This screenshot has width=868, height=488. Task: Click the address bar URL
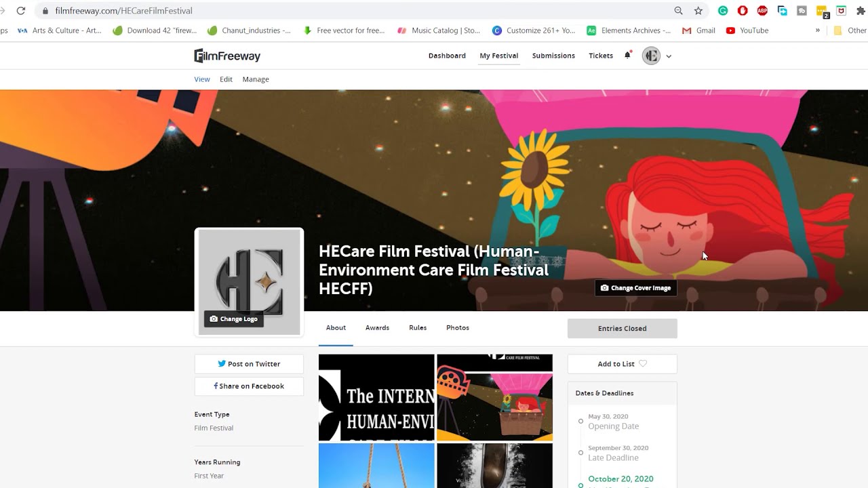click(x=123, y=11)
